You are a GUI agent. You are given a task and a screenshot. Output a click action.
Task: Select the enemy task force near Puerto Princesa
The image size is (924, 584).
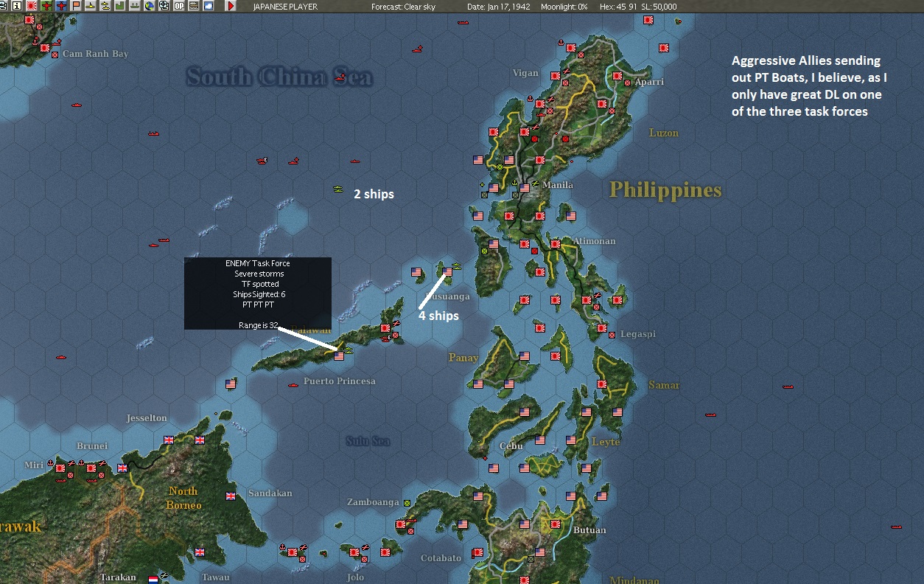pyautogui.click(x=348, y=350)
